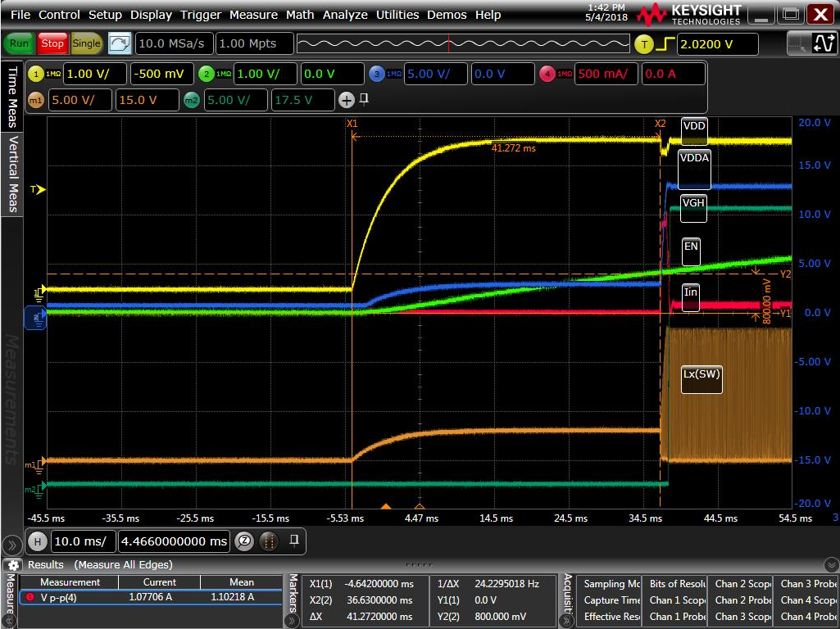Open the Vertical Meas side tab
Image resolution: width=840 pixels, height=629 pixels.
click(x=12, y=174)
